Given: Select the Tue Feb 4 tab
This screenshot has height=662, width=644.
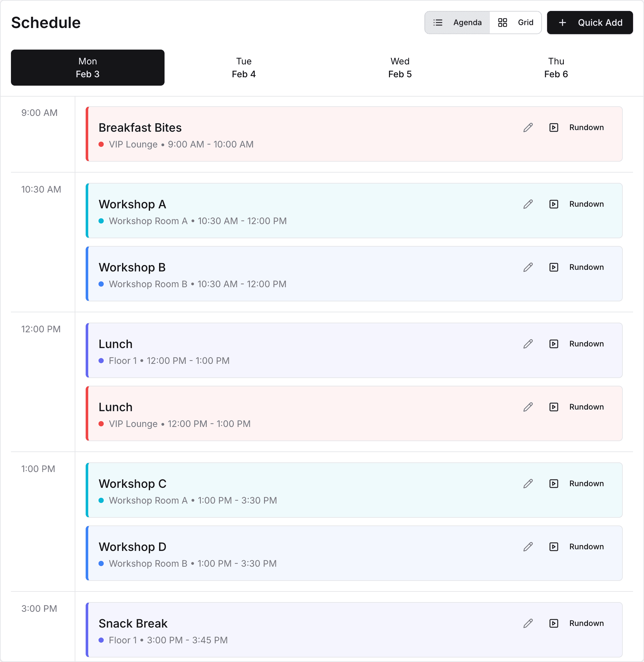Looking at the screenshot, I should 244,68.
